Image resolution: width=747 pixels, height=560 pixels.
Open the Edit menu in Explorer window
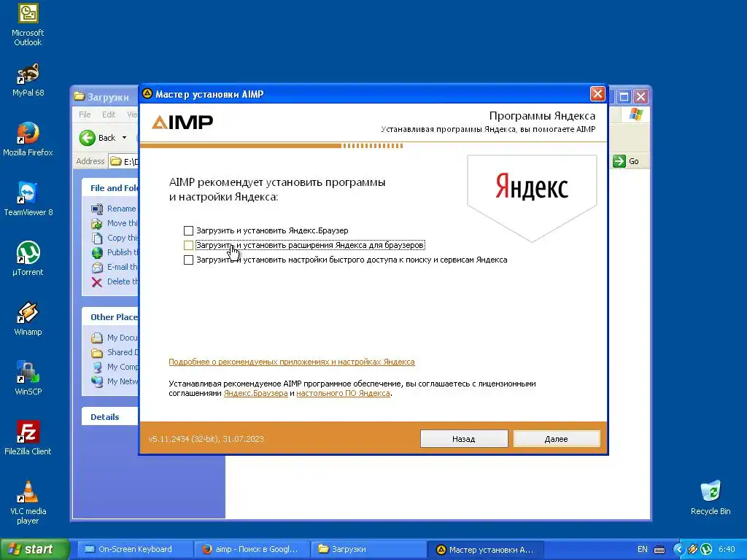[x=109, y=114]
